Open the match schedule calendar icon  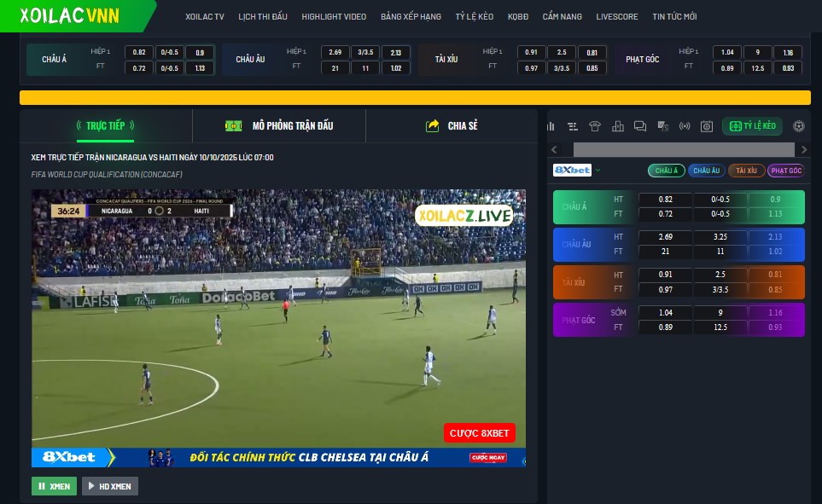coord(707,126)
